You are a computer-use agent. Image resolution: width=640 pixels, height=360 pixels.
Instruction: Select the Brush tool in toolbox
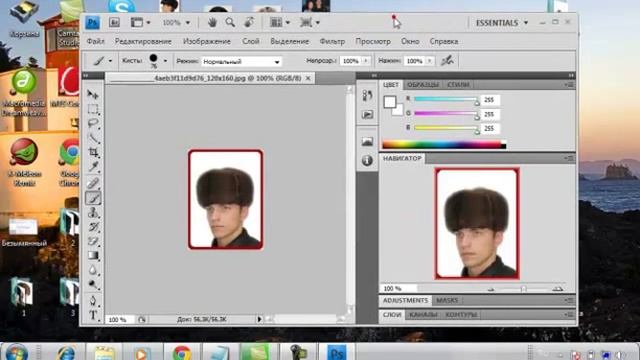point(93,198)
